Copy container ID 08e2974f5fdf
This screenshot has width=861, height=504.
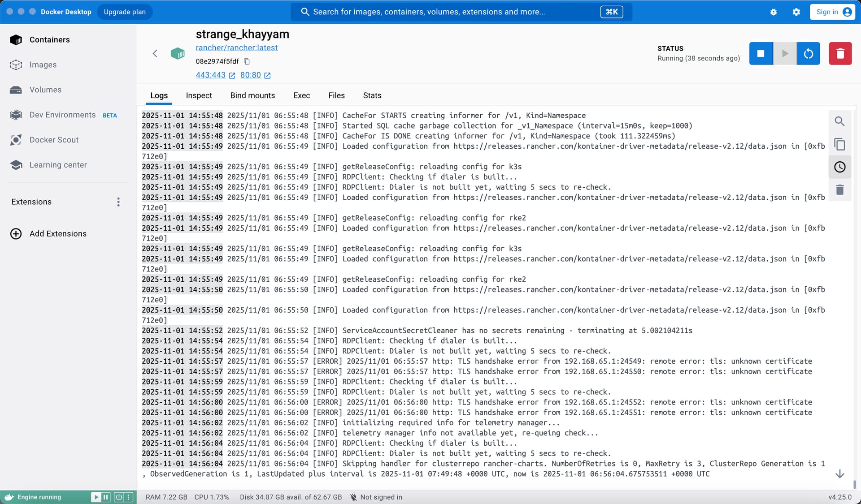point(247,61)
